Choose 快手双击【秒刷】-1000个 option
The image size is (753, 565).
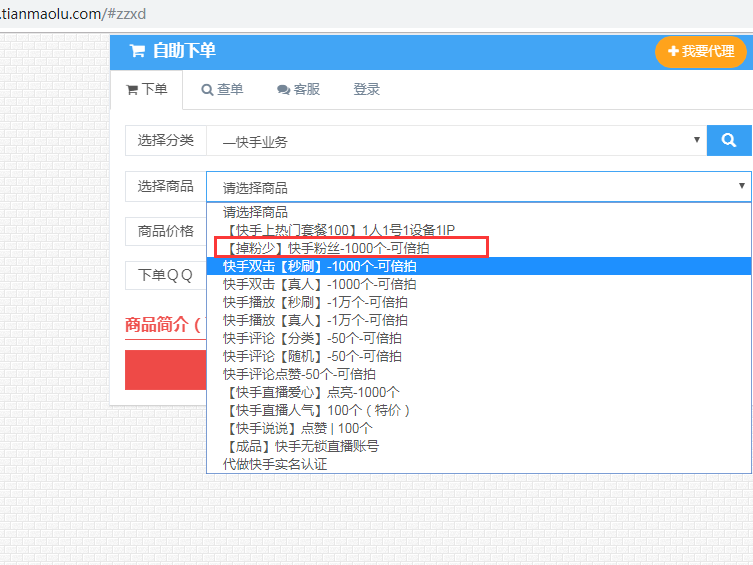(320, 266)
